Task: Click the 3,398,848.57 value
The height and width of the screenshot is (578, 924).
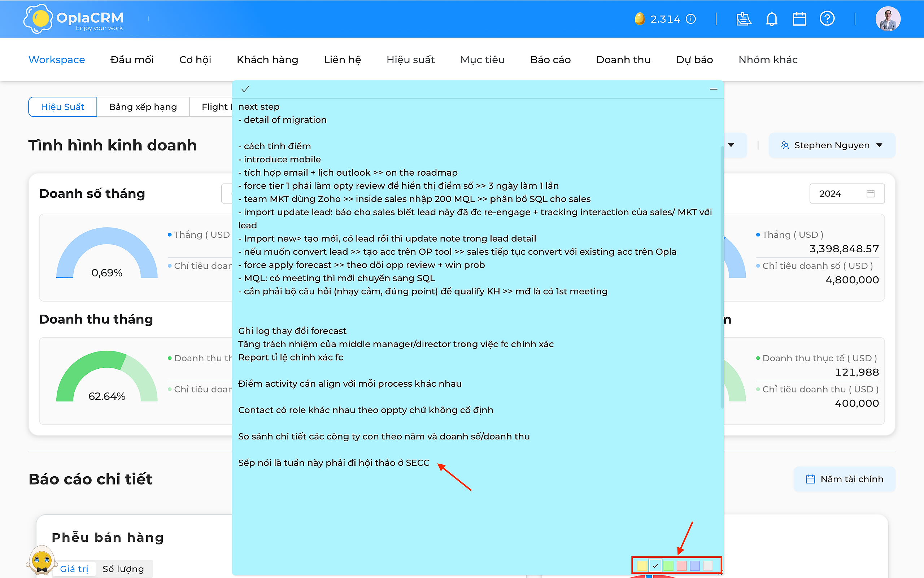Action: click(x=844, y=249)
